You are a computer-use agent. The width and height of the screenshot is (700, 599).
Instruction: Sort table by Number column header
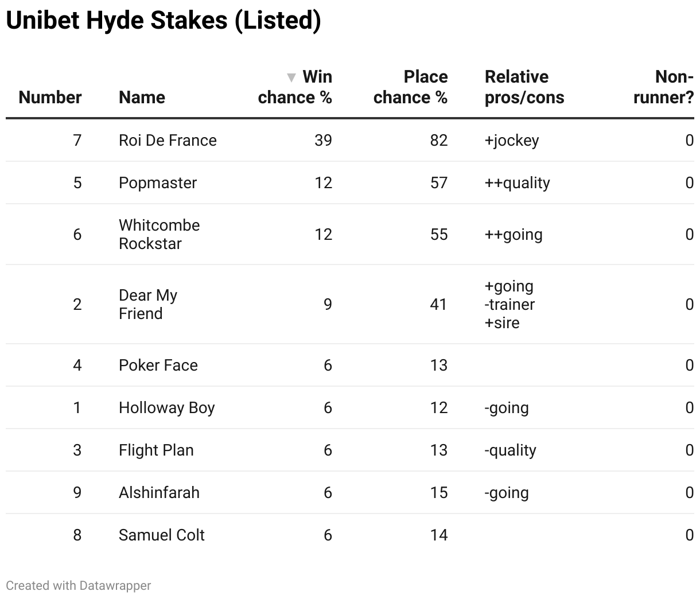(50, 97)
